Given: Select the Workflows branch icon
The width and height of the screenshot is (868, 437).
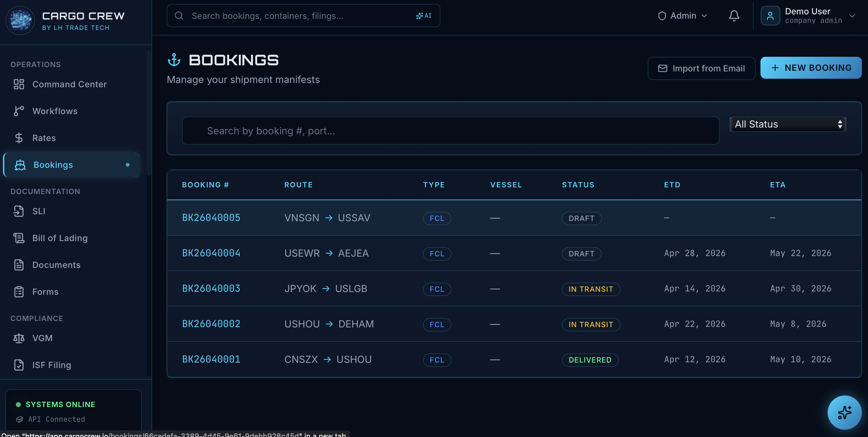Looking at the screenshot, I should [x=19, y=111].
